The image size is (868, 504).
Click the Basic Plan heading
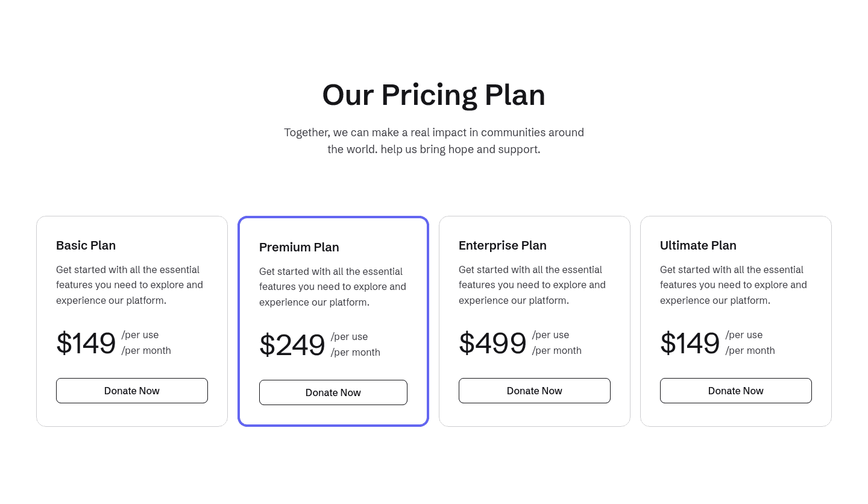coord(86,245)
